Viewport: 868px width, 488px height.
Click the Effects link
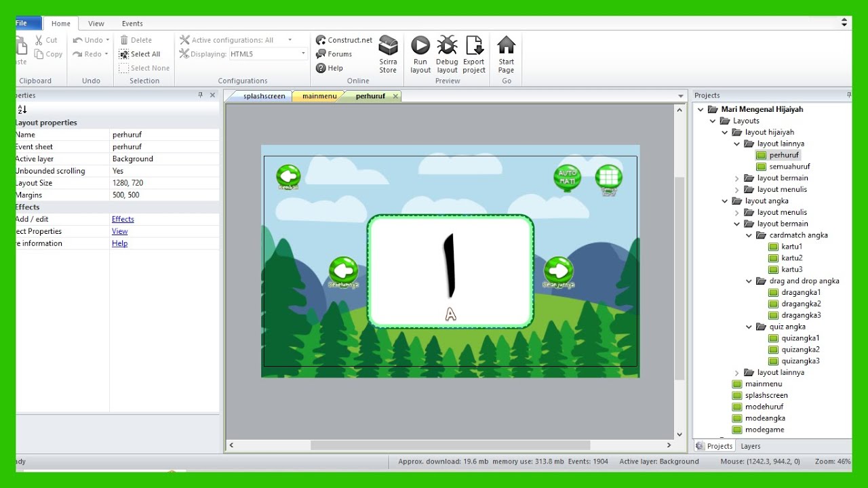123,219
